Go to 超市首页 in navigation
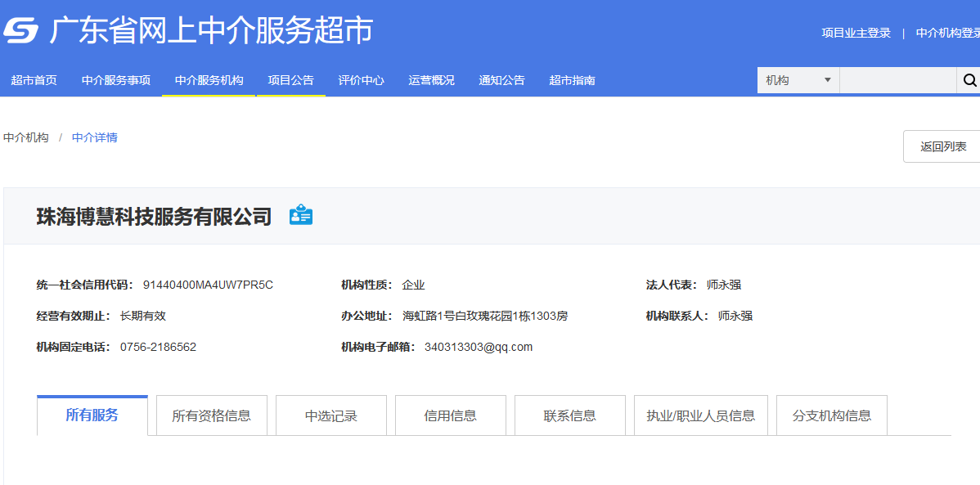 click(x=34, y=80)
